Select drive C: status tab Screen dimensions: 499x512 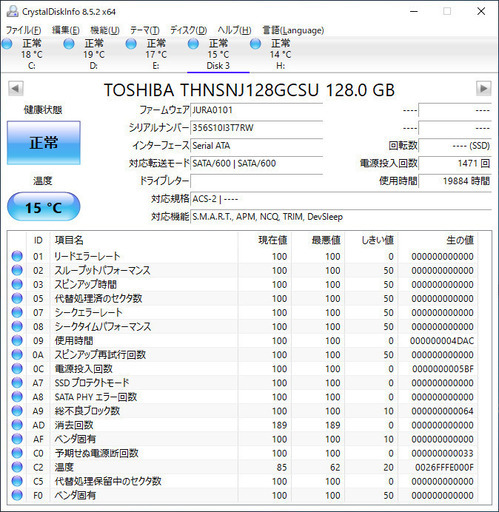(31, 54)
